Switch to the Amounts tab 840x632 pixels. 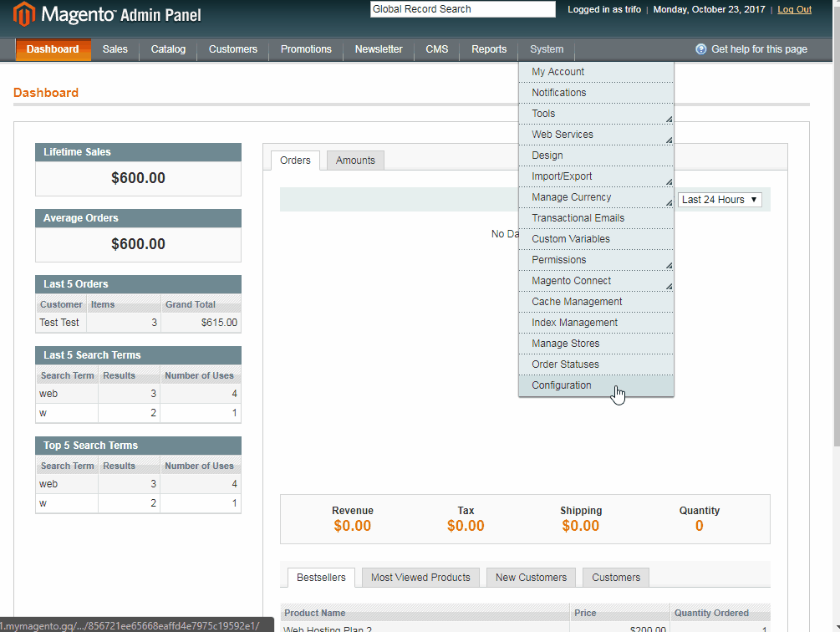point(354,160)
